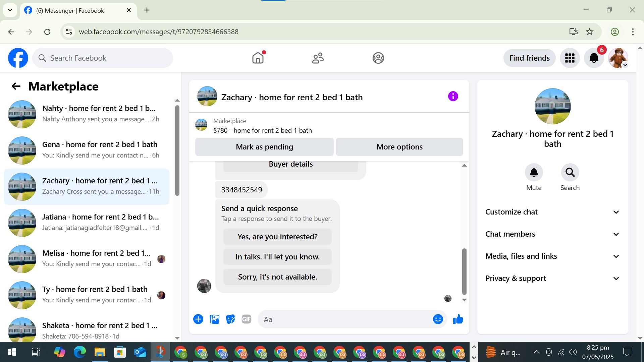Send quick reply "Sorry, it's not available."
This screenshot has height=362, width=644.
click(277, 277)
